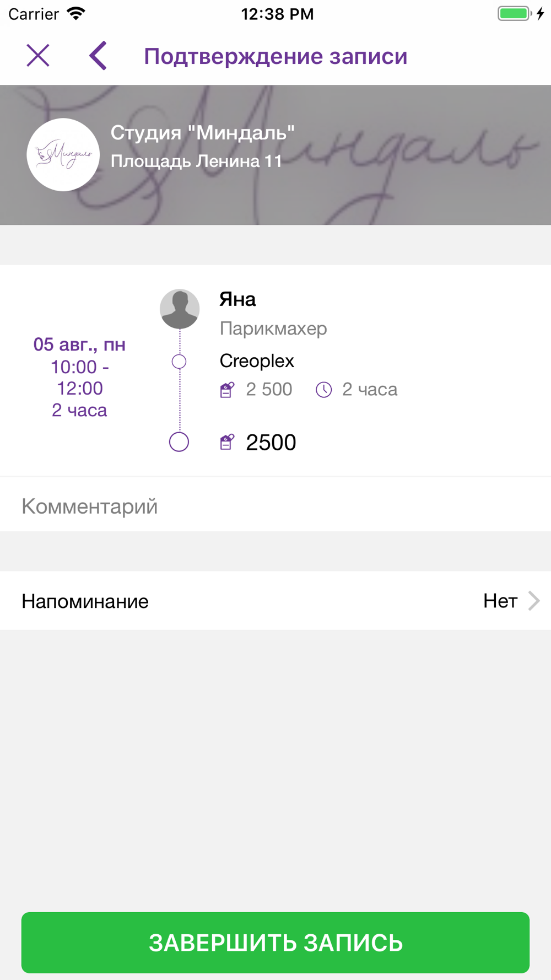Type in the Комментарий field
Image resolution: width=551 pixels, height=980 pixels.
pos(275,506)
